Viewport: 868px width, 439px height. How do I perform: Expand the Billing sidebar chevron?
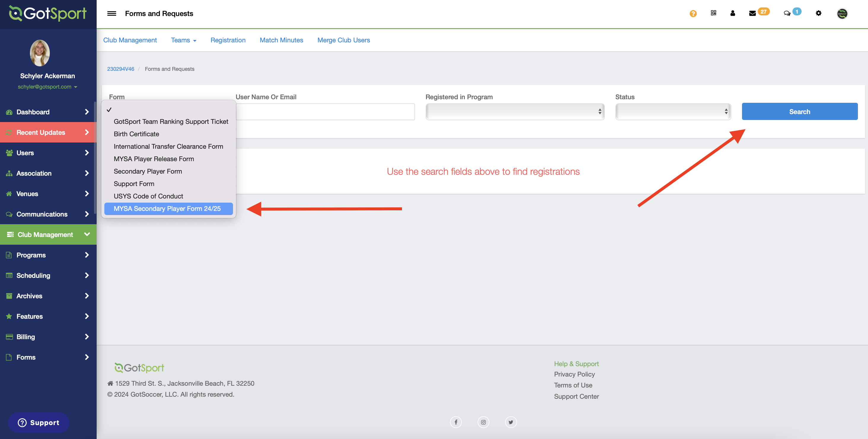pos(87,337)
